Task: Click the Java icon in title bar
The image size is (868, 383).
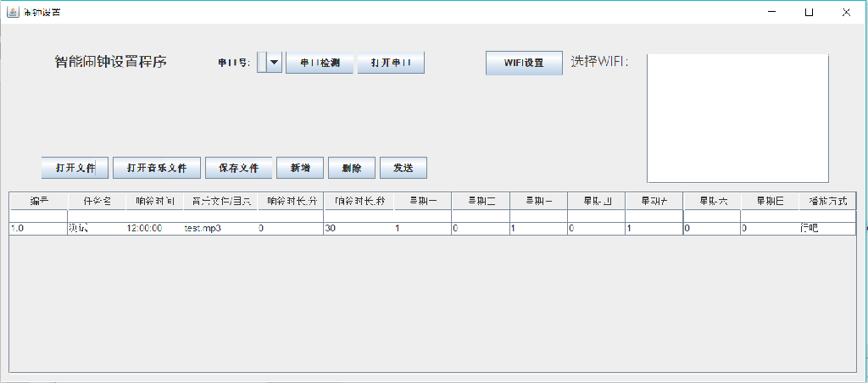Action: [x=13, y=12]
